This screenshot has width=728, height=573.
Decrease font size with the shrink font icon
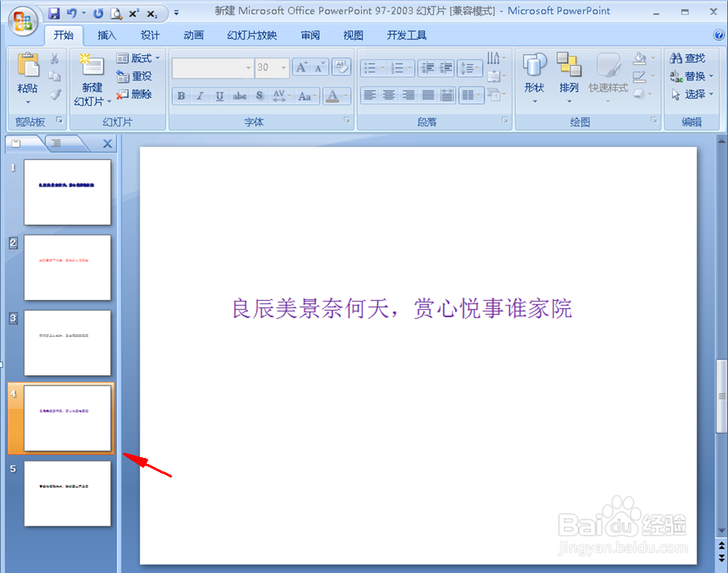point(320,68)
